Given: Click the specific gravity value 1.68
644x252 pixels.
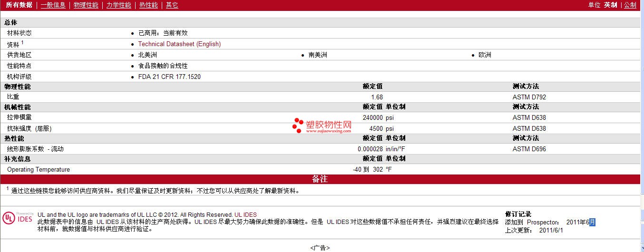Looking at the screenshot, I should point(377,97).
